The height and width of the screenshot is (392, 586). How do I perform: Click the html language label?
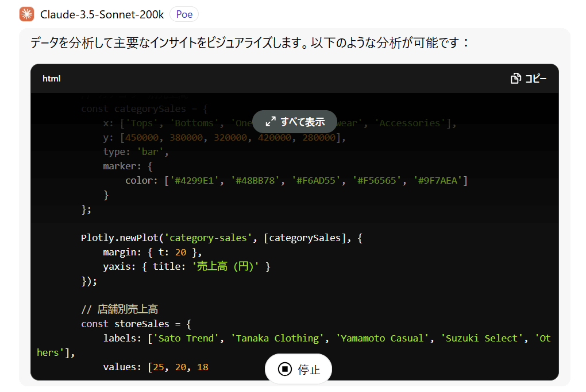coord(51,79)
